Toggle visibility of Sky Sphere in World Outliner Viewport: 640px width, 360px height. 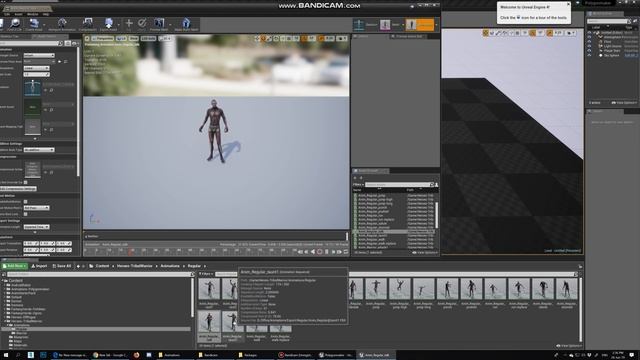pos(589,55)
